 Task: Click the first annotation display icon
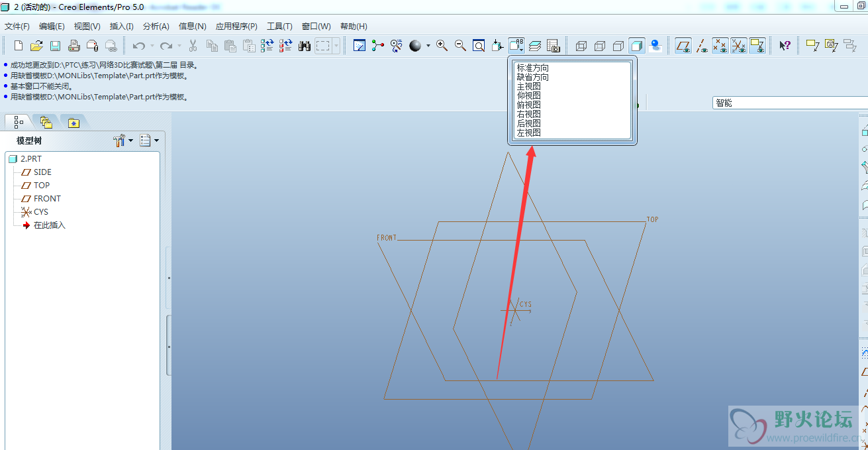pyautogui.click(x=812, y=46)
